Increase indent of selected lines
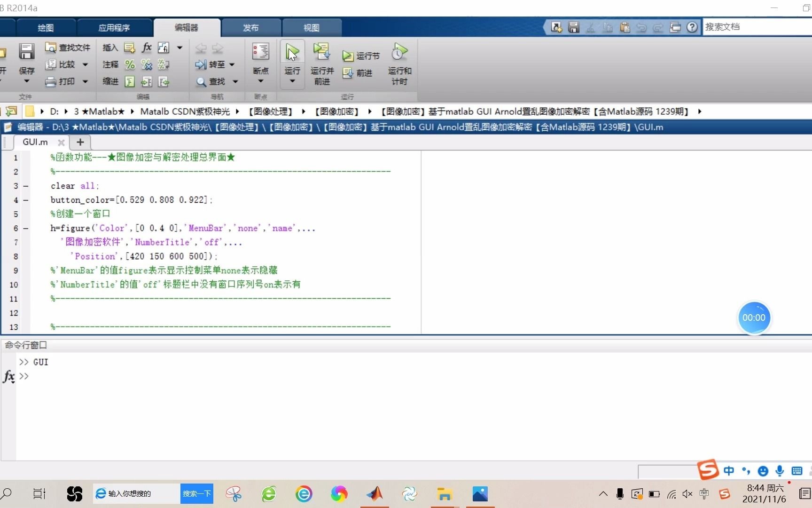The image size is (812, 508). pos(147,82)
